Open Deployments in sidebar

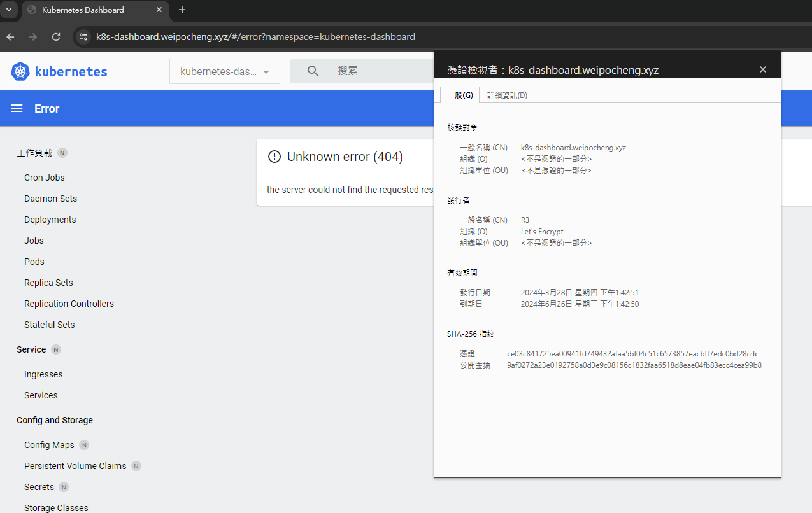(50, 220)
